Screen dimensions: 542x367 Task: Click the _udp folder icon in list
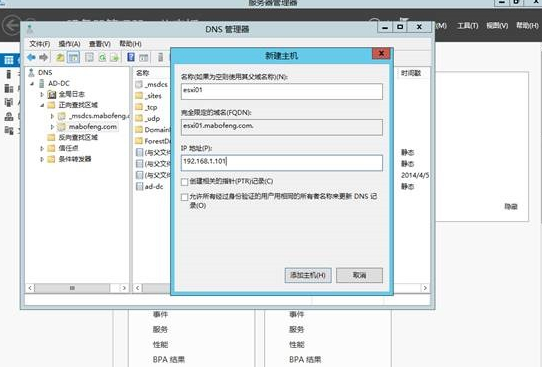139,118
